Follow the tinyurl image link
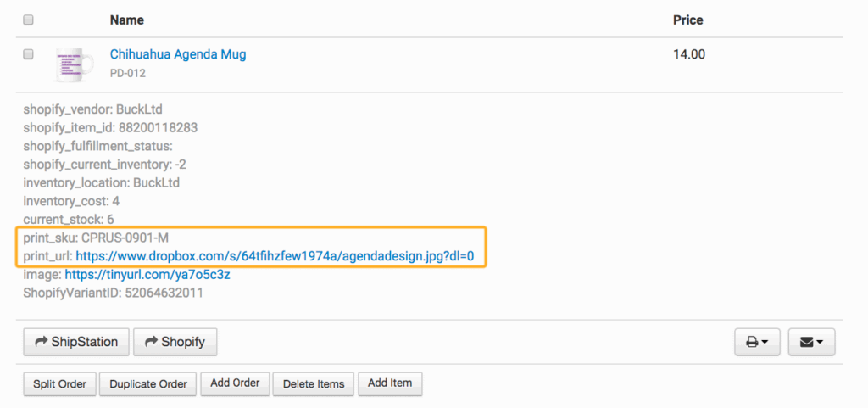 click(x=147, y=275)
